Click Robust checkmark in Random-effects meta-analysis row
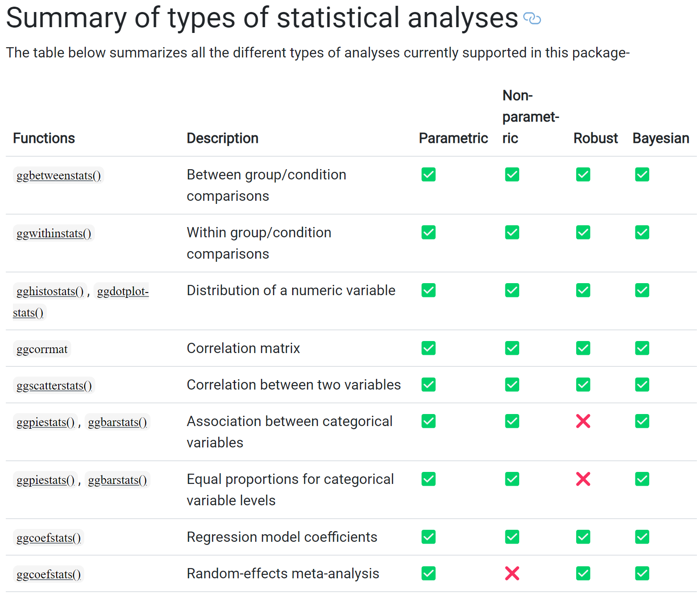Screen dimensions: 700x593 (x=583, y=573)
